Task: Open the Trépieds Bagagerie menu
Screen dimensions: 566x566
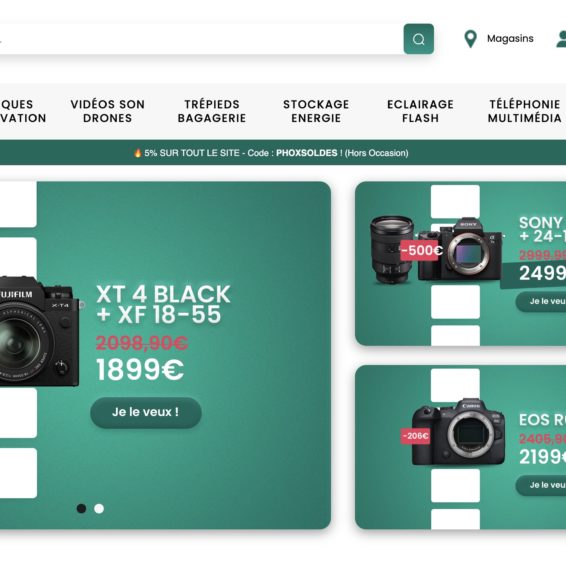Action: click(212, 111)
